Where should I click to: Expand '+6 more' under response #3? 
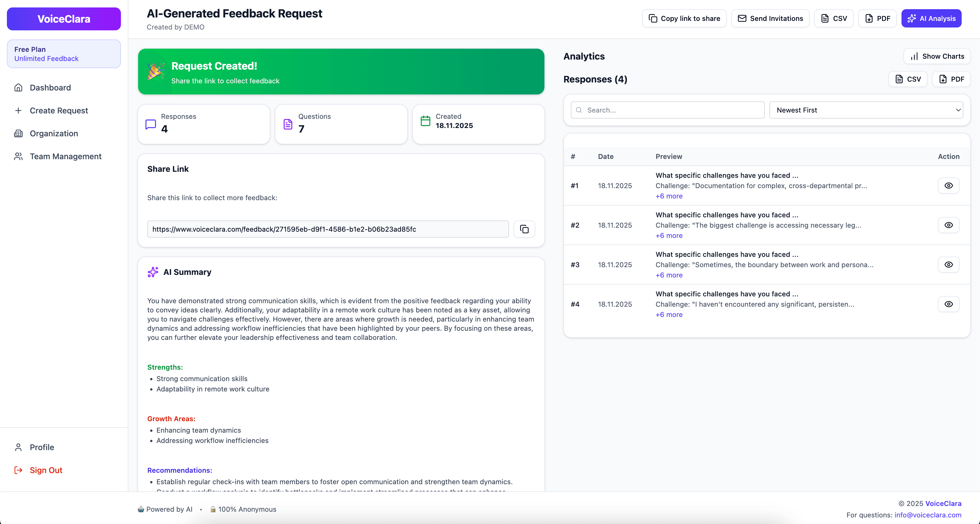tap(669, 275)
